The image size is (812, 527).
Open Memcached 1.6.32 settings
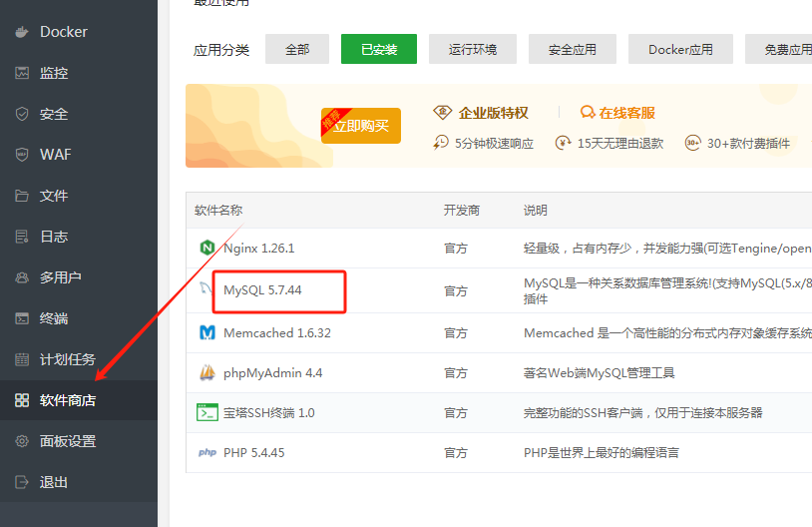(x=277, y=332)
